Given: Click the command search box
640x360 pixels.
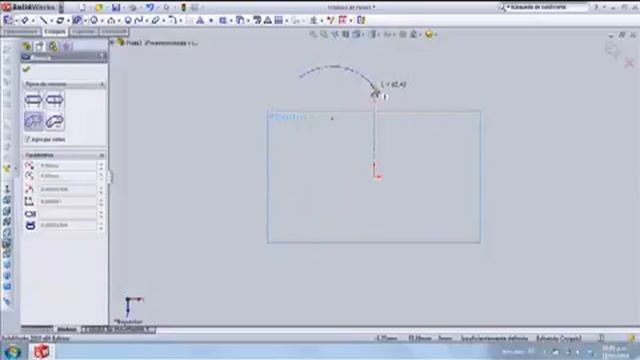Looking at the screenshot, I should [x=546, y=7].
